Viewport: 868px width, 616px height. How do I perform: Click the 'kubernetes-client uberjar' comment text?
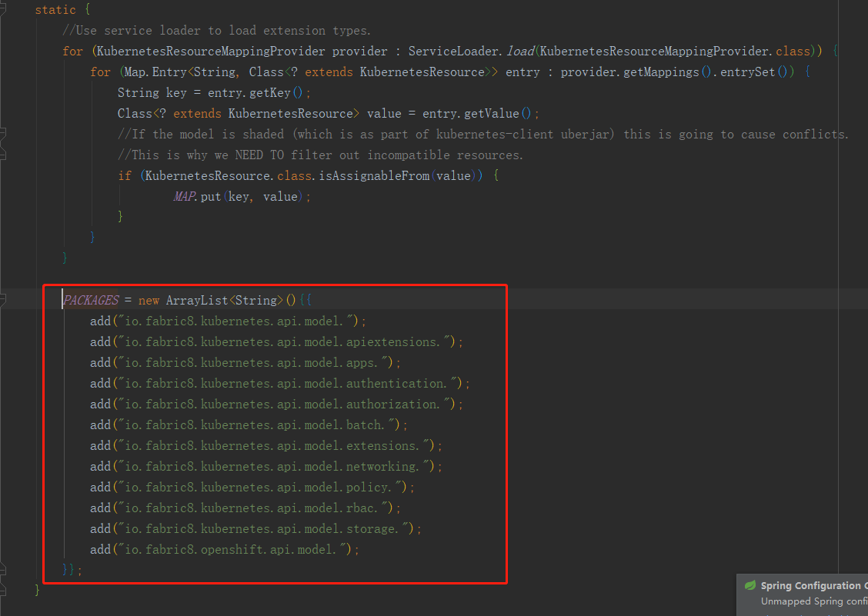tap(524, 134)
